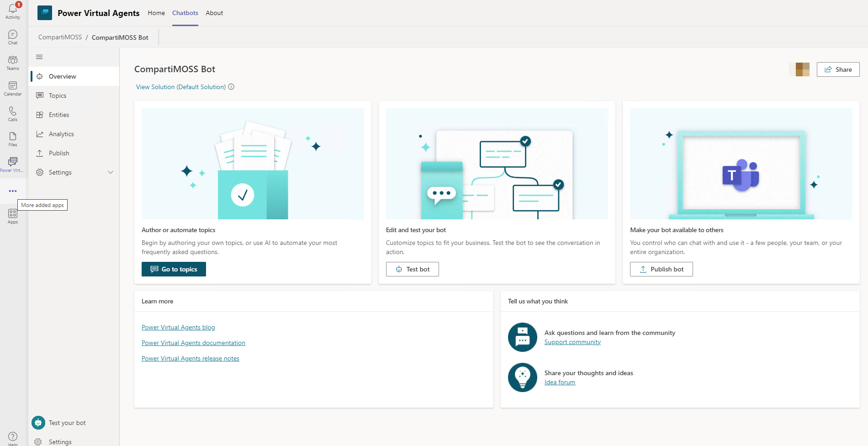This screenshot has width=868, height=446.
Task: Click the More added apps ellipsis
Action: click(x=13, y=191)
